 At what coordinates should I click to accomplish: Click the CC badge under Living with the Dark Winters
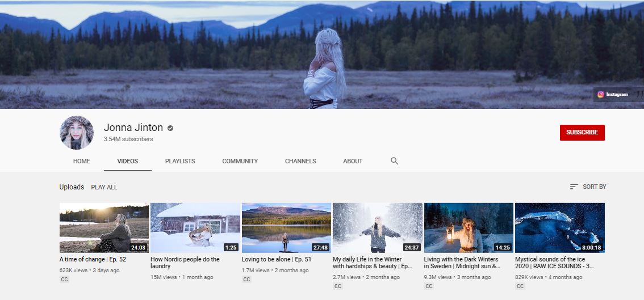pos(429,286)
